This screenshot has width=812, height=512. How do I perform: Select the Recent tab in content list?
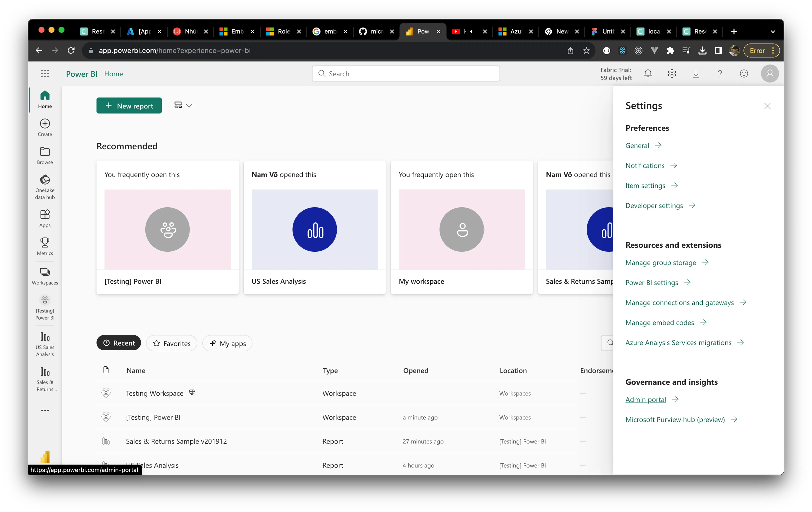coord(118,343)
